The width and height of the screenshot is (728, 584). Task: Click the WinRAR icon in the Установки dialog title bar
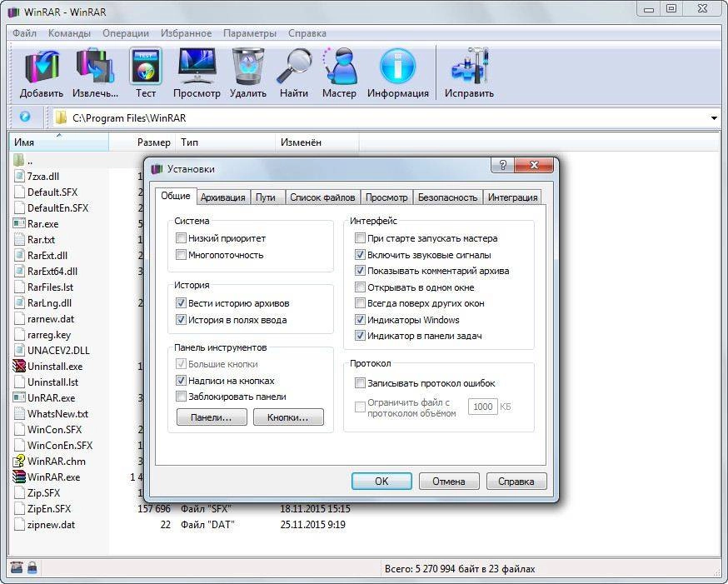[x=157, y=169]
